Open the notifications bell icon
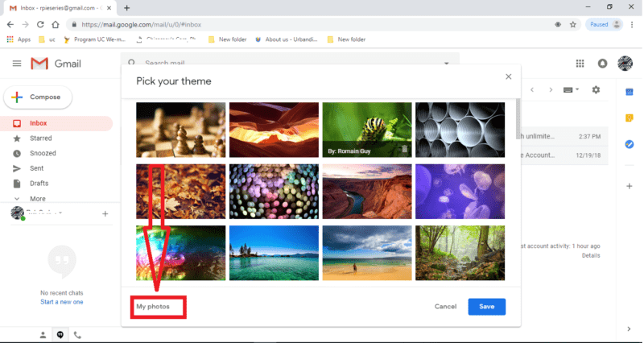The width and height of the screenshot is (644, 343). (x=602, y=64)
